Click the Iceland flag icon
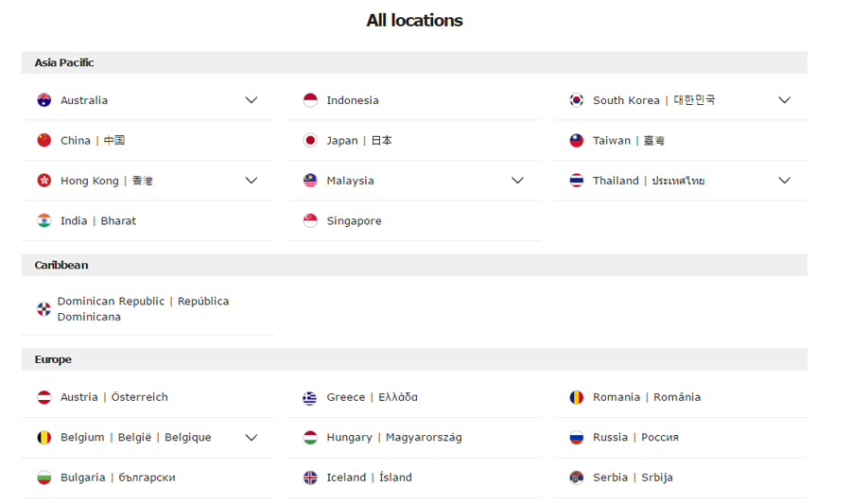The image size is (851, 504). click(310, 478)
